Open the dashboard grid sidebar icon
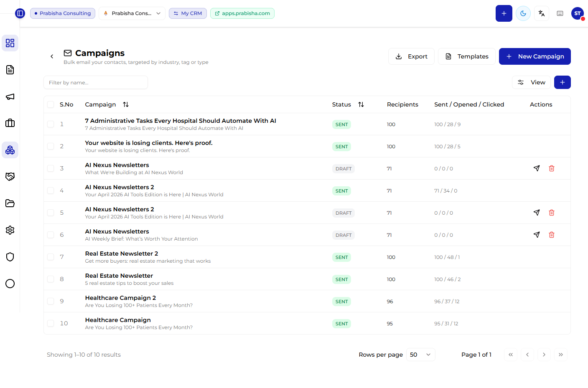This screenshot has width=588, height=388. (x=10, y=43)
